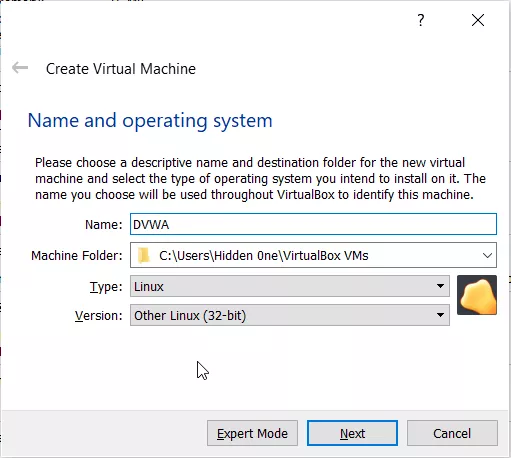The height and width of the screenshot is (458, 511).
Task: Click the 'Version:' label
Action: click(x=99, y=315)
